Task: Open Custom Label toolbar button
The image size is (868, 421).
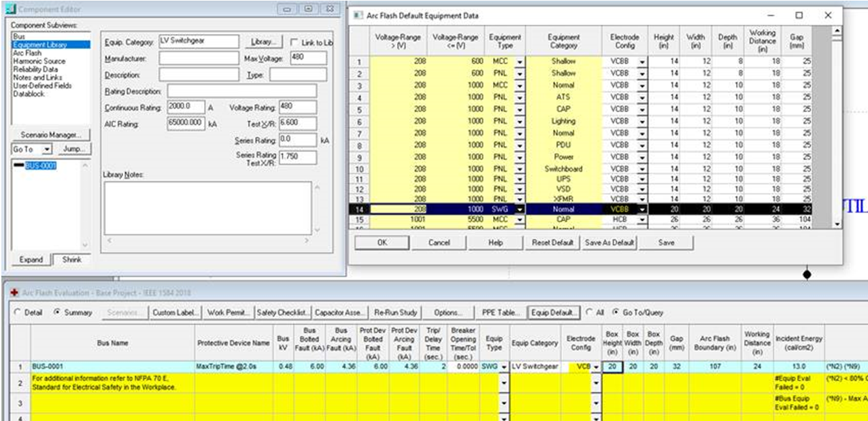Action: click(x=176, y=312)
